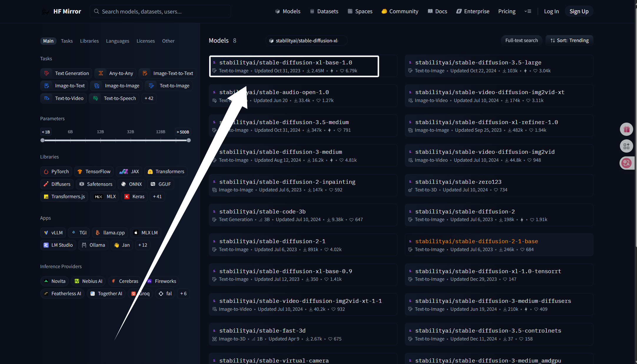Screen dimensions: 637x364
Task: Click the stabilityai/stable-diffusion-xl model name filter field
Action: pos(306,41)
